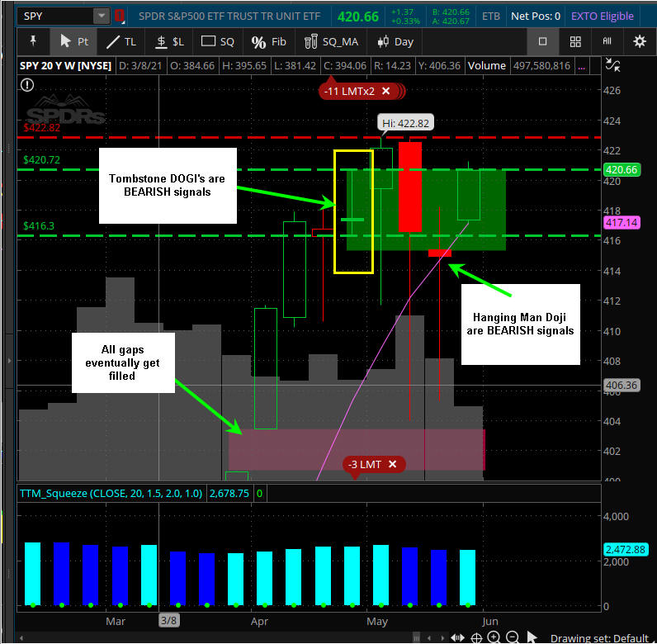Click the Hanging Man Doji text note

pos(521,324)
